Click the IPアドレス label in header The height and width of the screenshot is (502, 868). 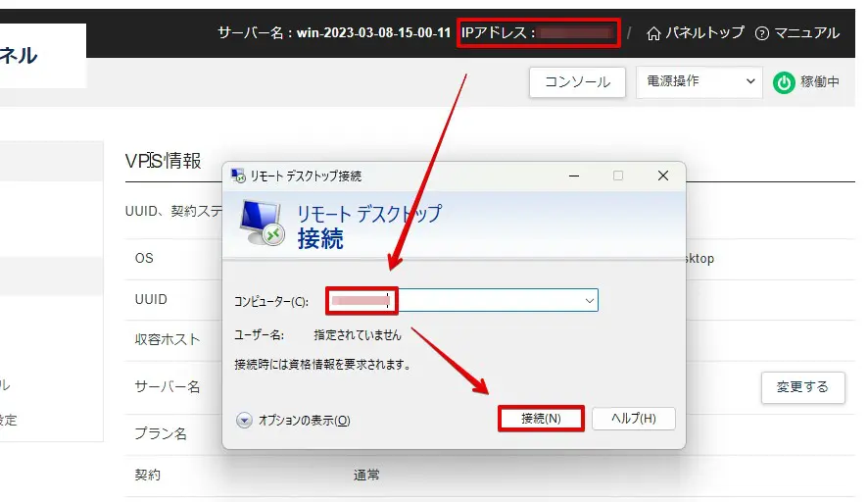[499, 32]
